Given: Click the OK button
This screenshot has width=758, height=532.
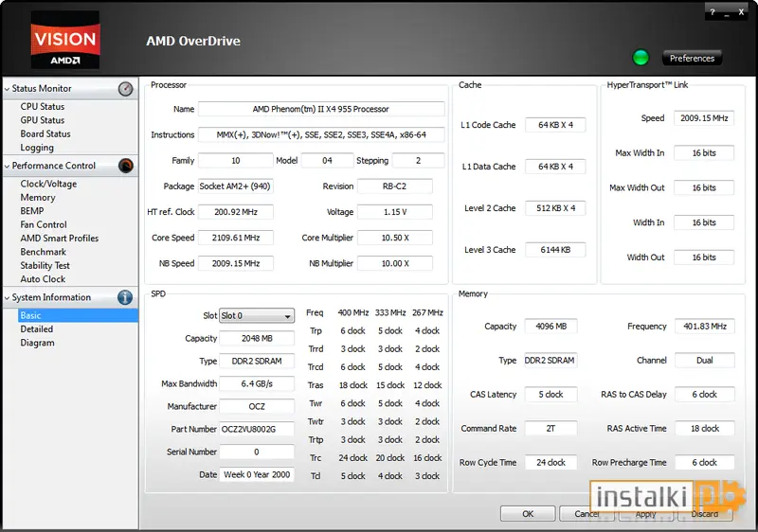Looking at the screenshot, I should coord(528,514).
